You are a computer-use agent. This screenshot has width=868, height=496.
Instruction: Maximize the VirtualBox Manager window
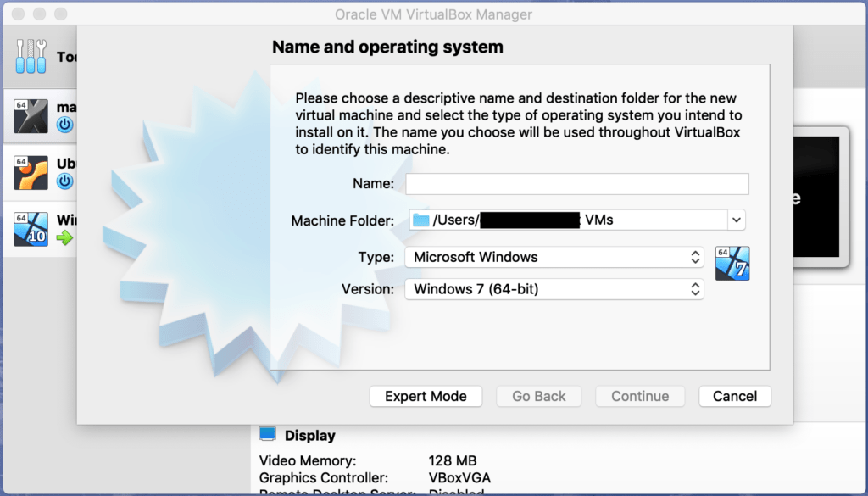(60, 14)
